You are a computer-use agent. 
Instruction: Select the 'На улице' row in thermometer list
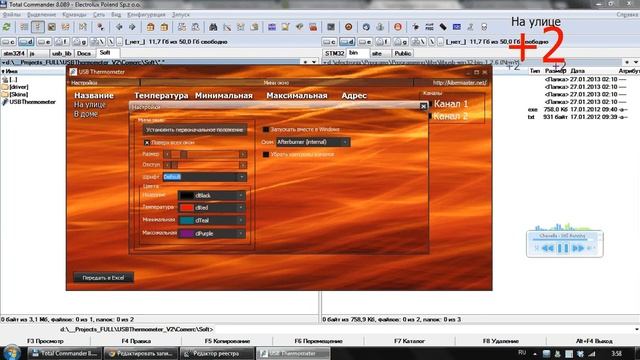(90, 105)
